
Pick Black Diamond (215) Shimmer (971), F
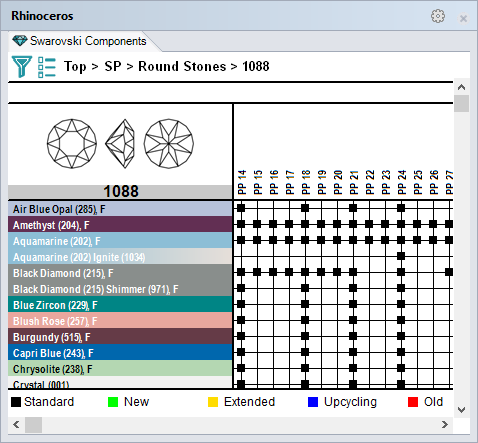coord(120,289)
